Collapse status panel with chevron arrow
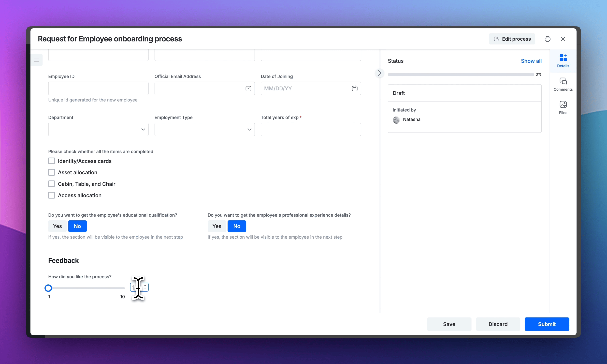The width and height of the screenshot is (607, 364). pyautogui.click(x=379, y=73)
